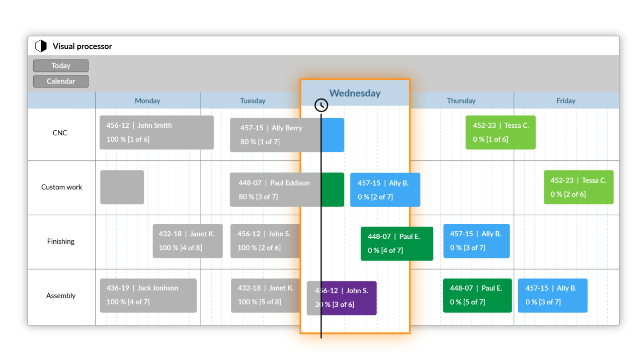
Task: Open blue task 457-15 Ally B. 2 of 7
Action: (385, 190)
